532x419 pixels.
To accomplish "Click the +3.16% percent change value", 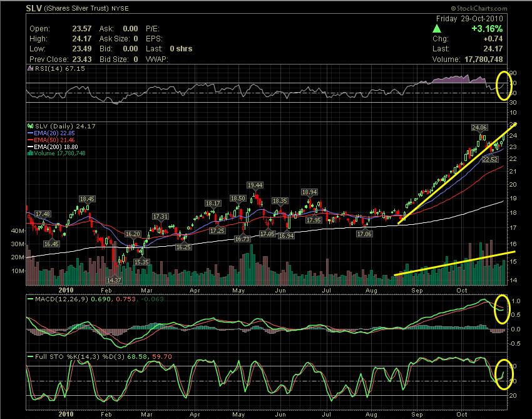I will [x=487, y=29].
